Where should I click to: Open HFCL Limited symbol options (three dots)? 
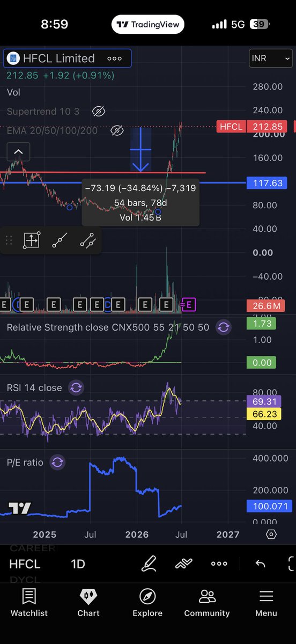click(114, 58)
